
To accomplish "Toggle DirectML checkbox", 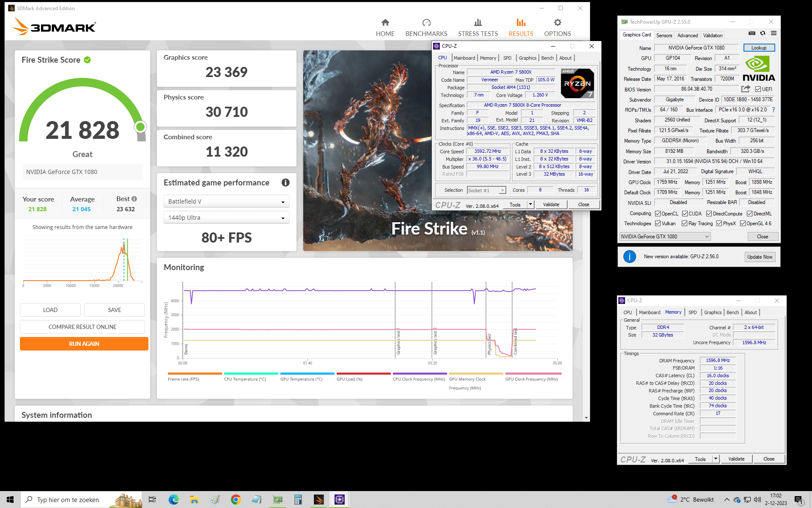I will coord(749,214).
